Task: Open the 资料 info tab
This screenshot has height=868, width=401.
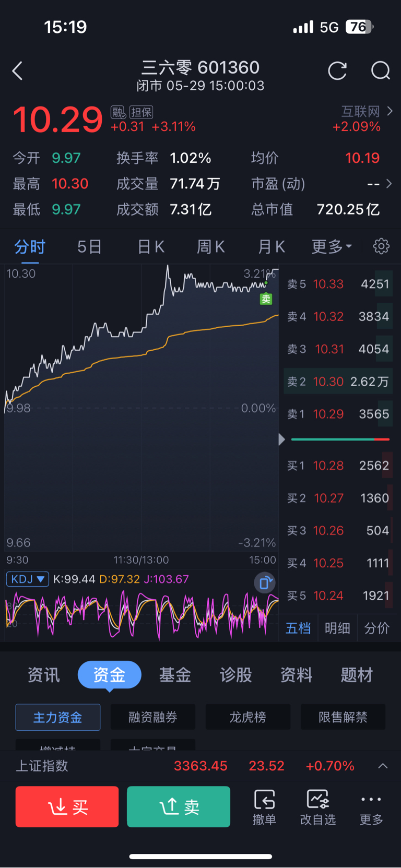Action: [x=297, y=675]
